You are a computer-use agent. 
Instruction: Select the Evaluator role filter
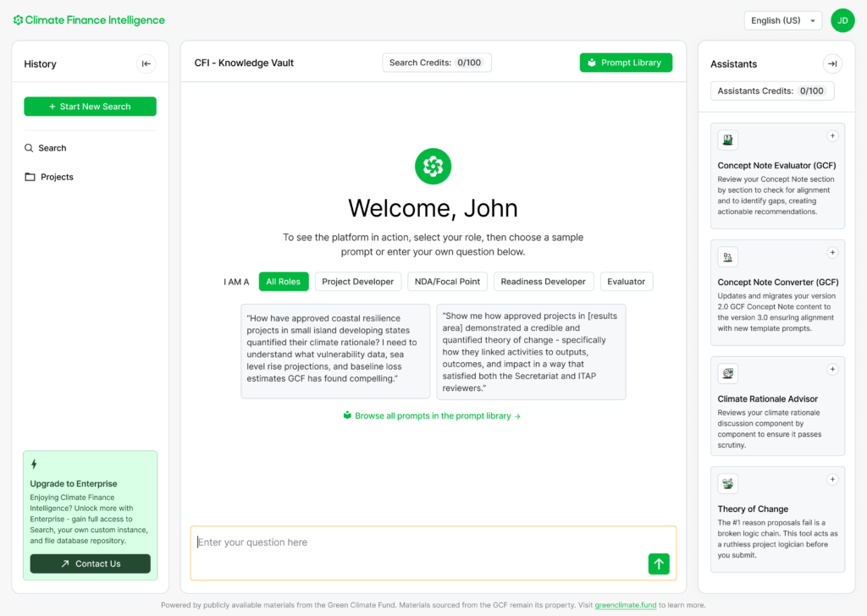click(x=626, y=282)
